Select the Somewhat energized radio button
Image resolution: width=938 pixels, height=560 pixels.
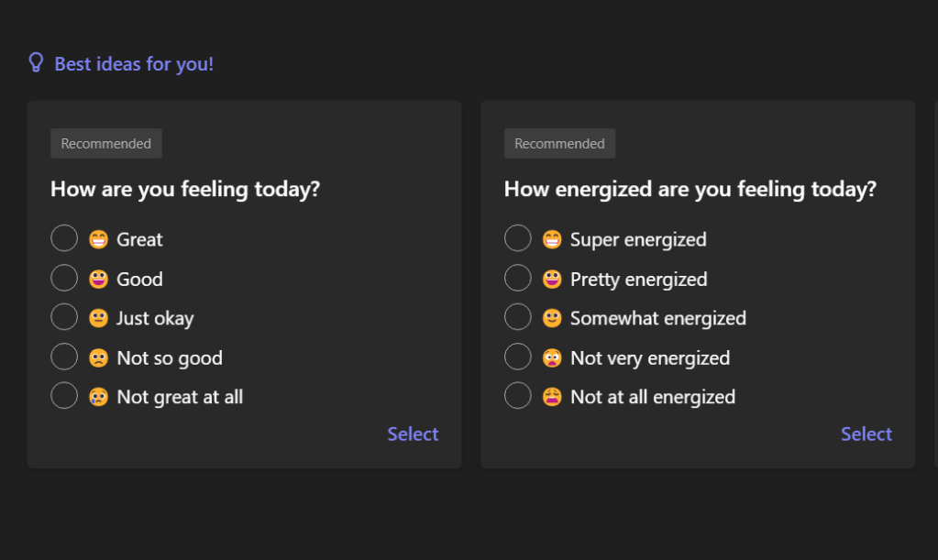(518, 317)
